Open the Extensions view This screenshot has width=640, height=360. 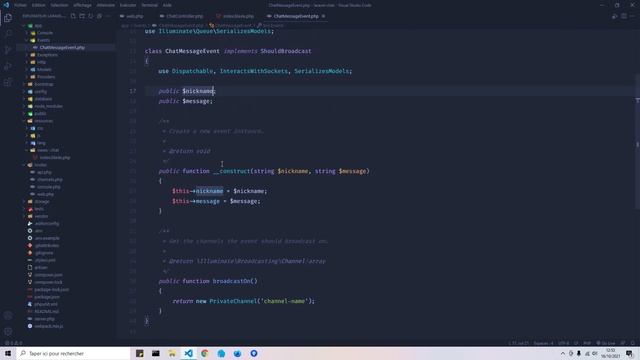point(8,82)
